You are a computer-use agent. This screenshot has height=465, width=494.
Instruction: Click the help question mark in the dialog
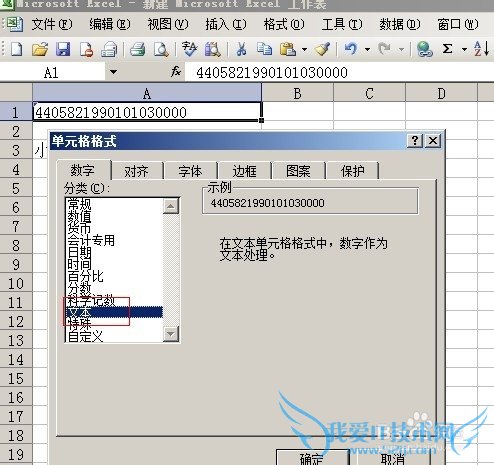(415, 141)
